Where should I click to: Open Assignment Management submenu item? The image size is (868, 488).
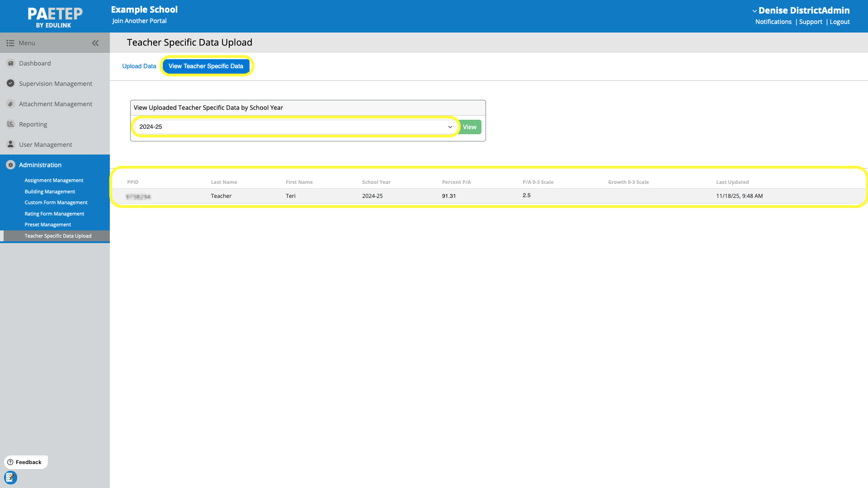(x=54, y=180)
